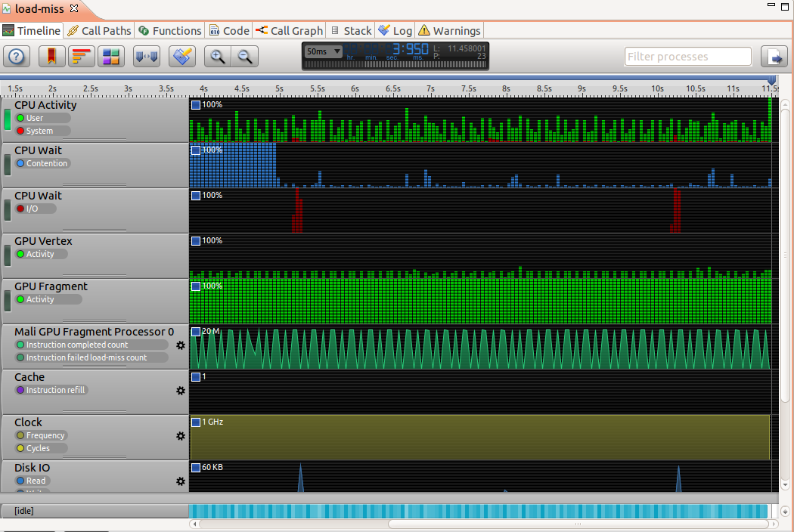The height and width of the screenshot is (532, 794).
Task: Expand CPU Activity using its left handle
Action: pos(8,119)
